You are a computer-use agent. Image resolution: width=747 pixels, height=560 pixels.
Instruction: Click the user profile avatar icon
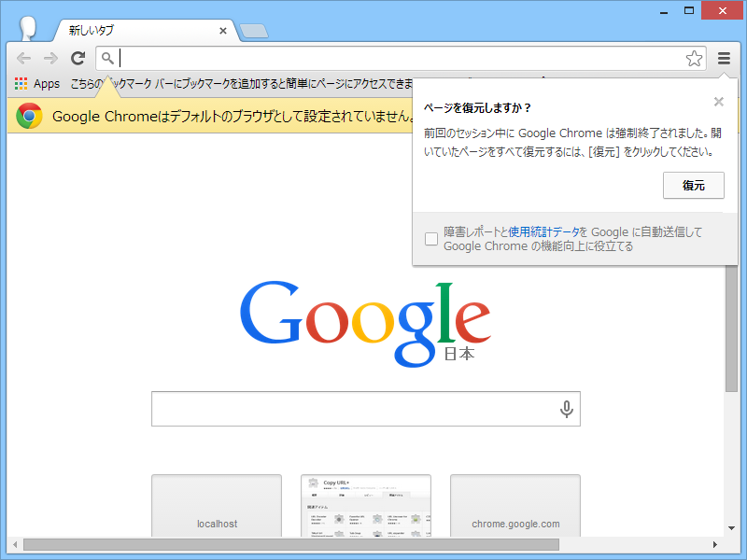coord(28,29)
